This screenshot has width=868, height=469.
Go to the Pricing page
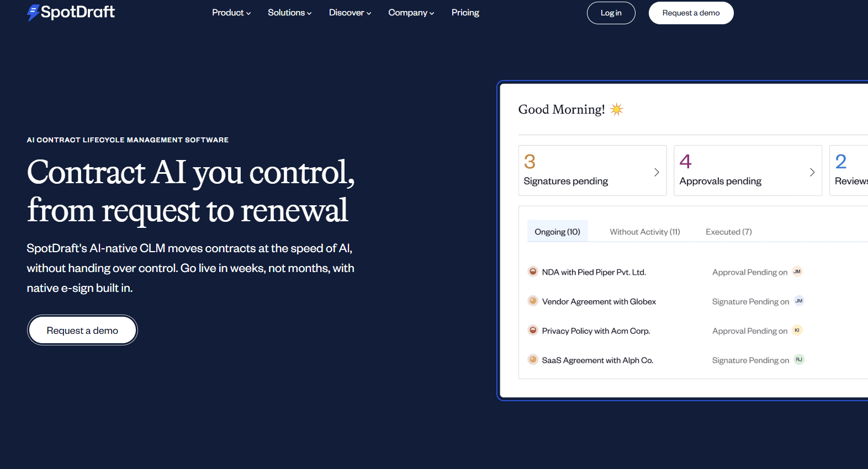465,13
